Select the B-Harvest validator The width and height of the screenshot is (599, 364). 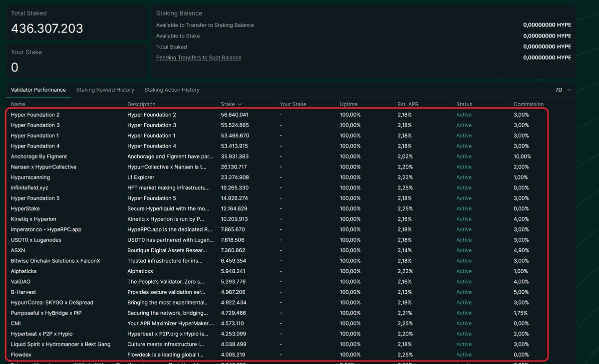pos(23,293)
